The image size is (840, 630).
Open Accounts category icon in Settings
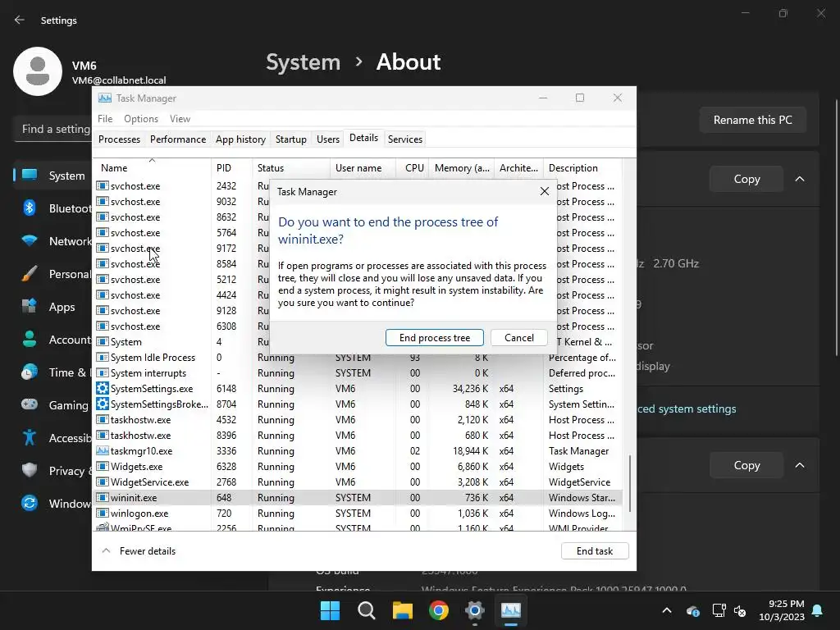point(30,339)
